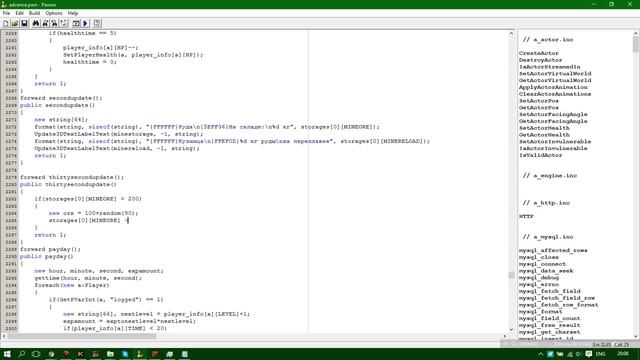The height and width of the screenshot is (360, 640).
Task: Select GetActorFacingAngle in function list
Action: [x=553, y=121]
